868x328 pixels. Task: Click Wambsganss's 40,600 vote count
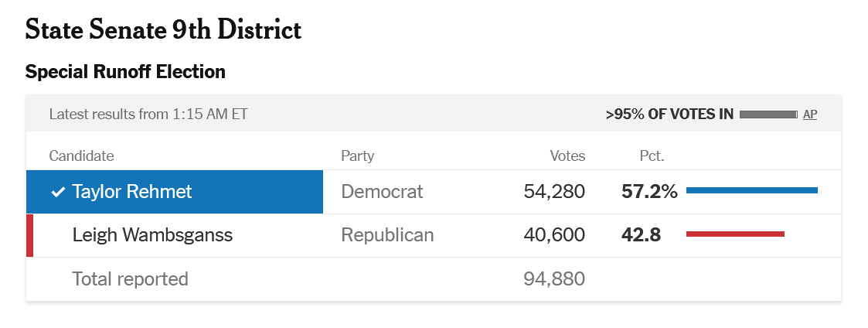tap(554, 235)
